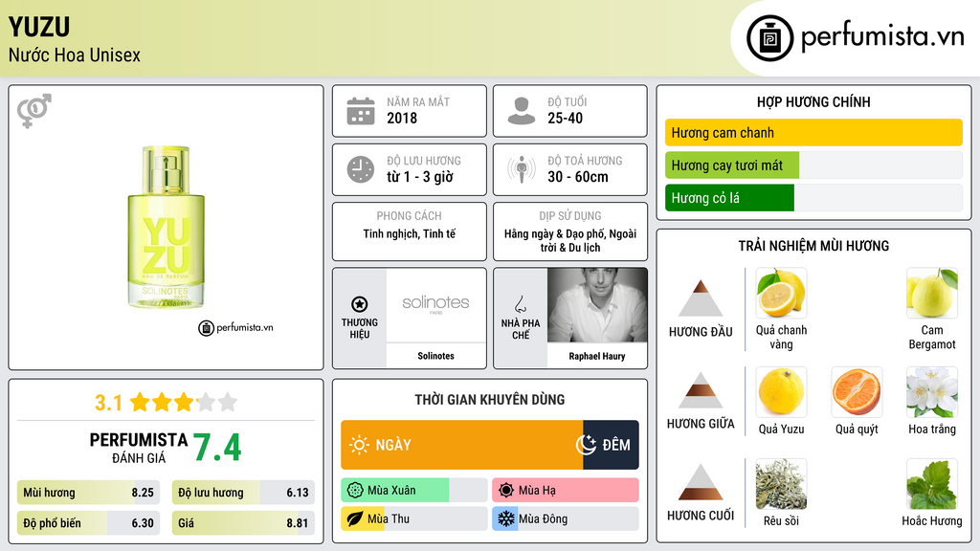This screenshot has height=551, width=980.
Task: Click the Tinh nghịch, Tinh tế style text
Action: pos(410,233)
